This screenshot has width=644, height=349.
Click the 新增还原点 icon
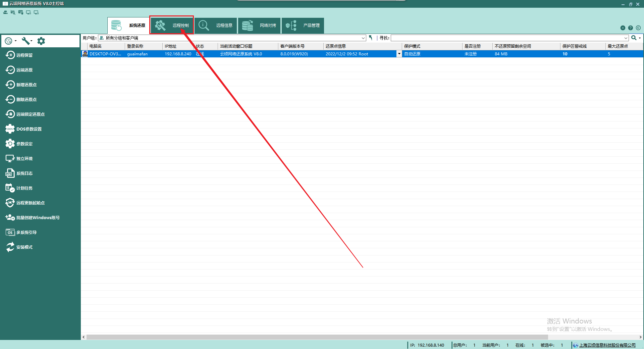(10, 85)
